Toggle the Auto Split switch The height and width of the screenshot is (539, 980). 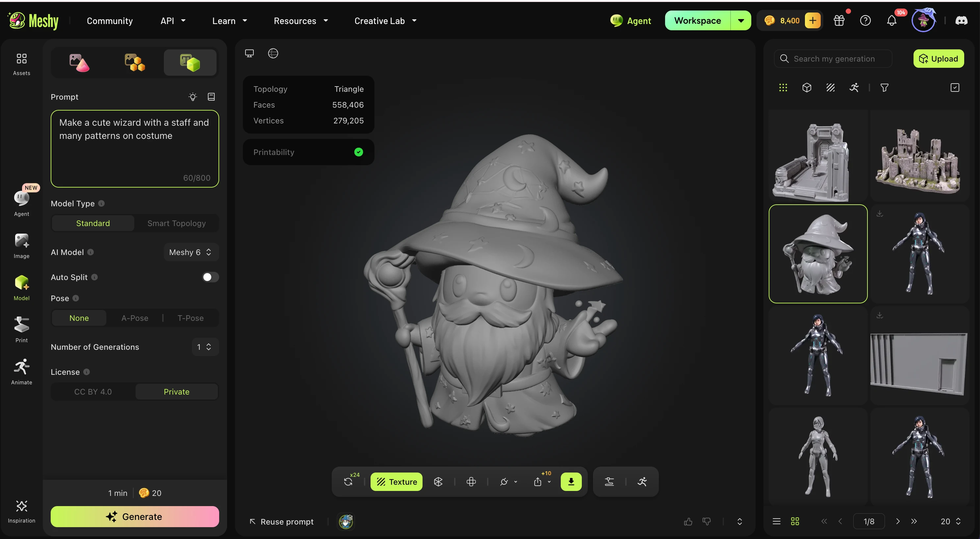tap(210, 277)
